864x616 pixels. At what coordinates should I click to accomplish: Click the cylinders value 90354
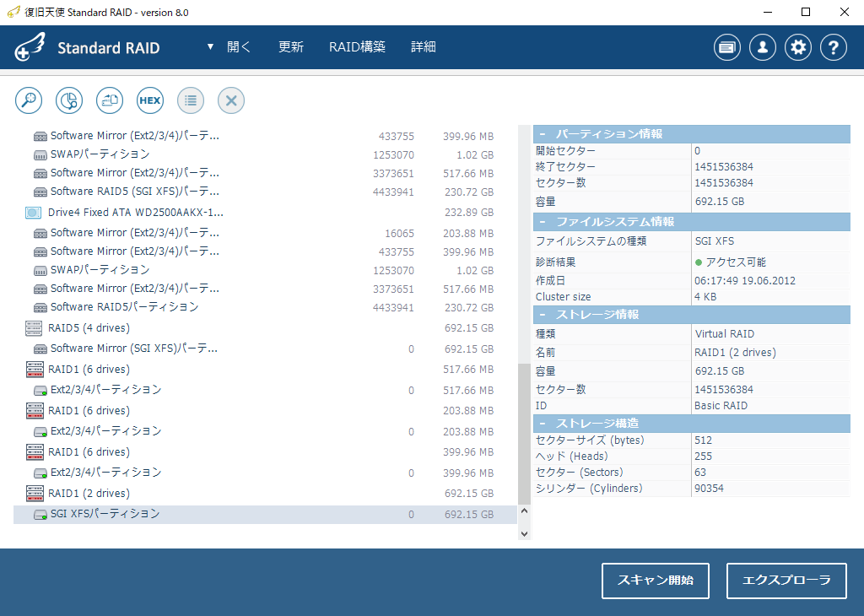pos(709,489)
